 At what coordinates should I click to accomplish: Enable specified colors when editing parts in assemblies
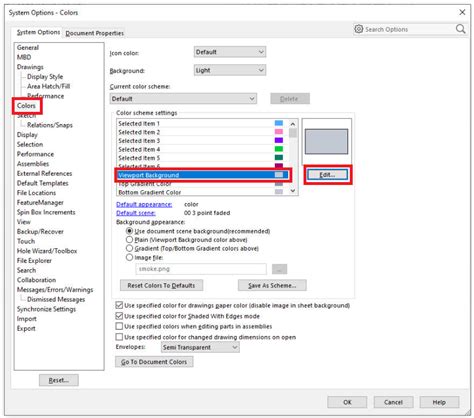[x=119, y=326]
